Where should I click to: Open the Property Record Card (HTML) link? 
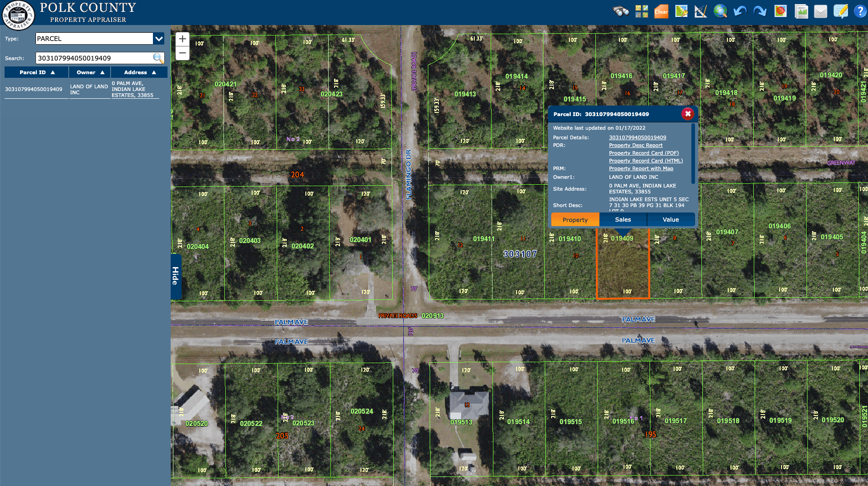pyautogui.click(x=646, y=161)
